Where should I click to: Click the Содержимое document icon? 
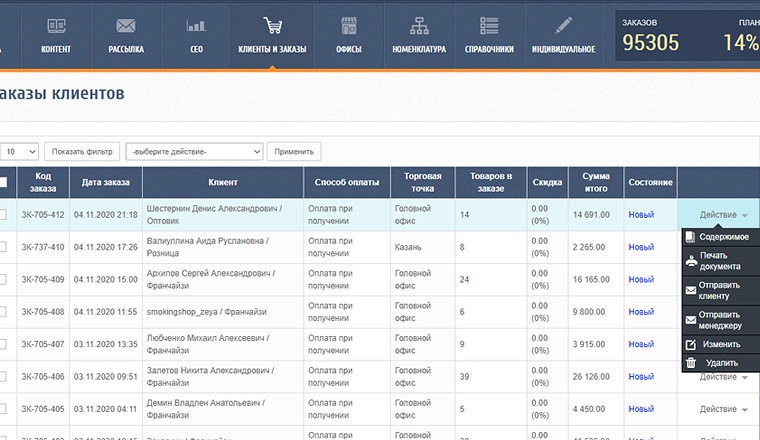(690, 237)
